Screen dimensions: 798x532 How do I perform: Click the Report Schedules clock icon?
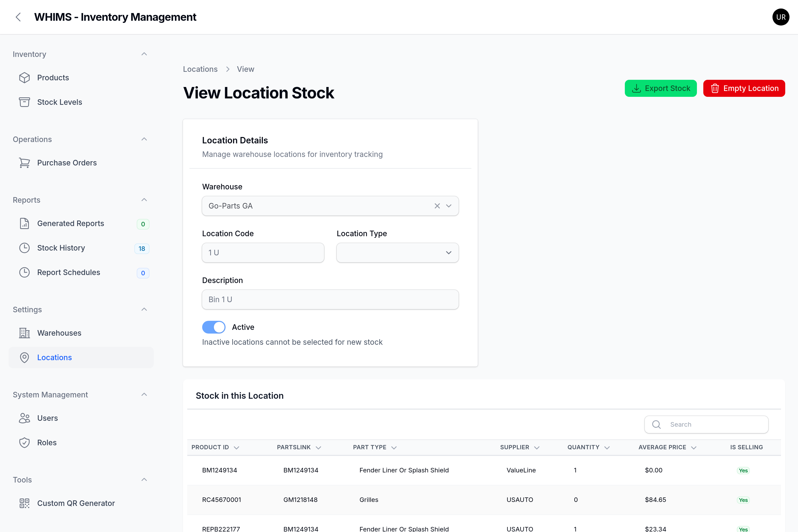click(x=24, y=272)
